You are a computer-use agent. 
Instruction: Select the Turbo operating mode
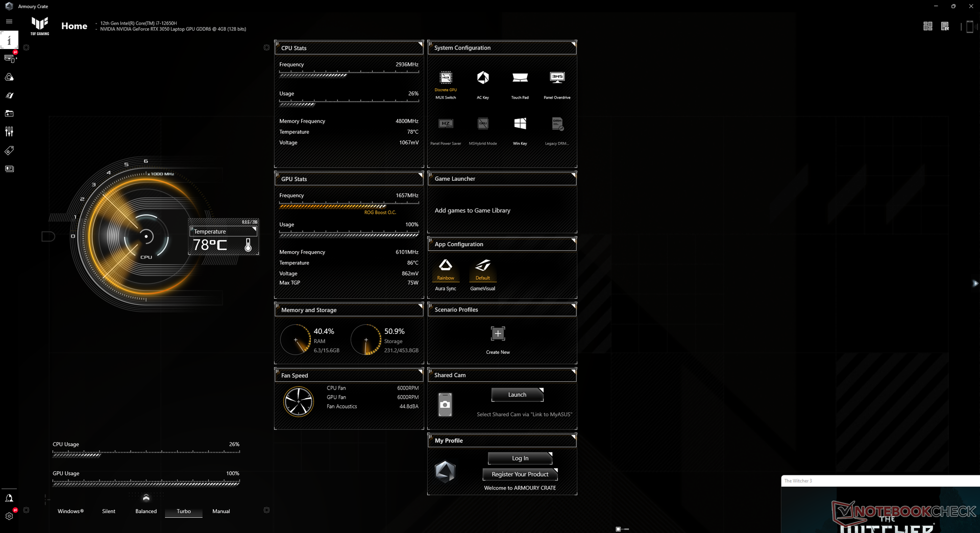[x=184, y=511]
